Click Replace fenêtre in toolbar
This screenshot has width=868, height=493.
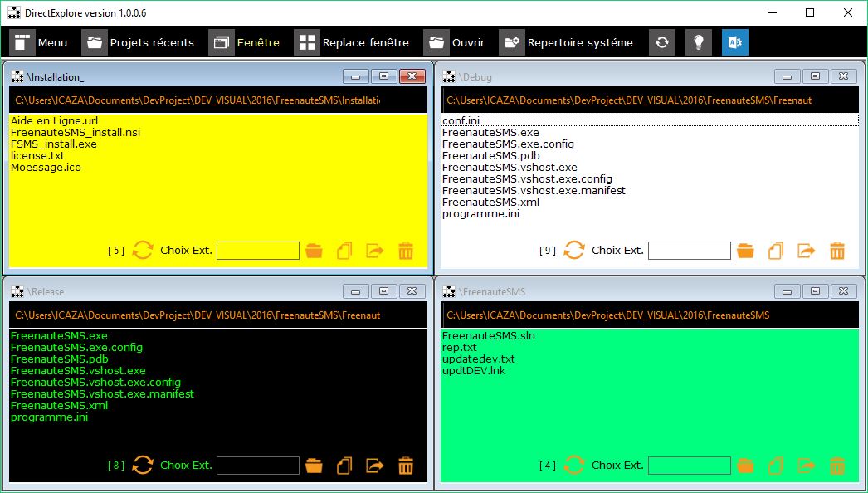[352, 42]
